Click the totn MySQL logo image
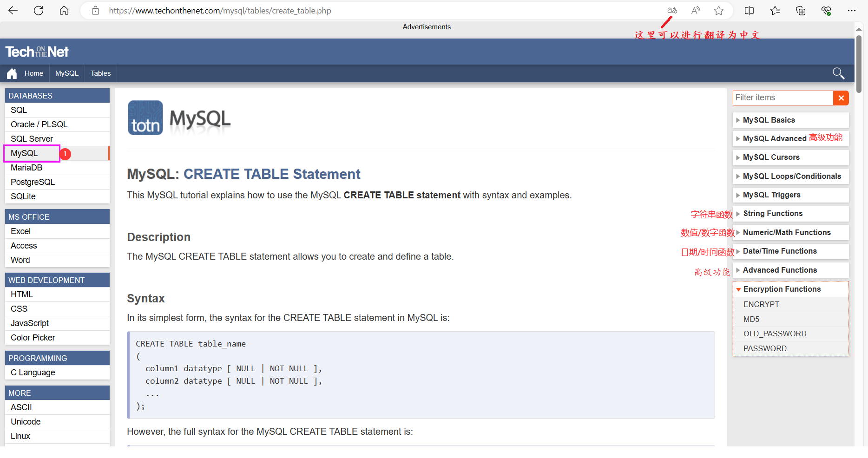This screenshot has height=458, width=868. point(179,118)
